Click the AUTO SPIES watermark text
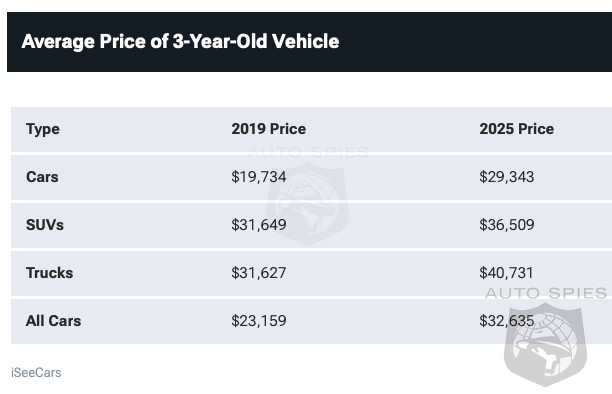 pyautogui.click(x=546, y=293)
